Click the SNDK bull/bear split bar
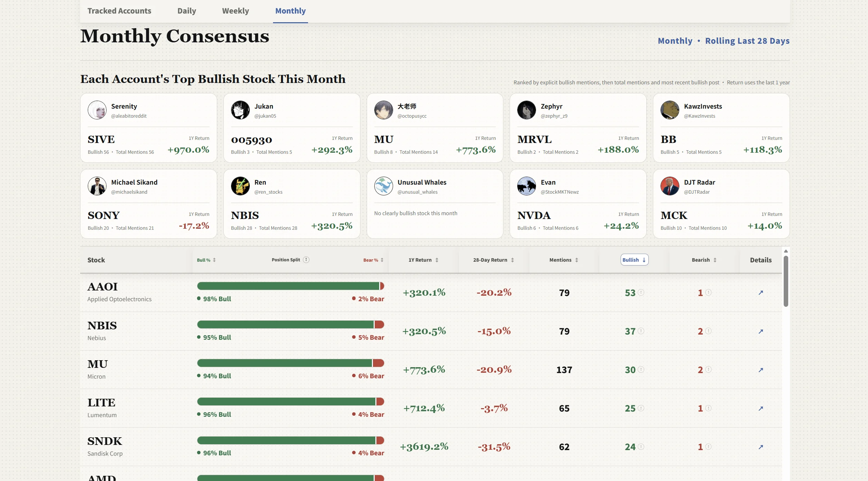Image resolution: width=868 pixels, height=481 pixels. point(290,440)
